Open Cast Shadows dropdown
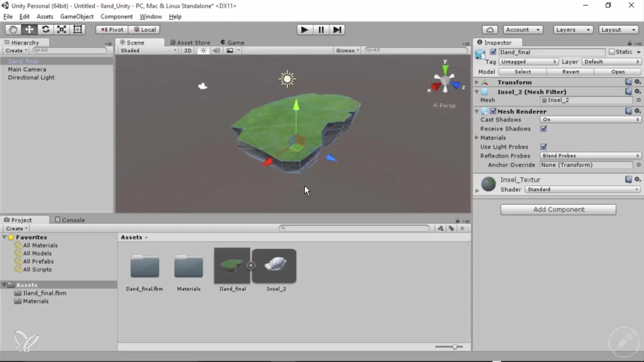This screenshot has height=362, width=644. (x=591, y=120)
